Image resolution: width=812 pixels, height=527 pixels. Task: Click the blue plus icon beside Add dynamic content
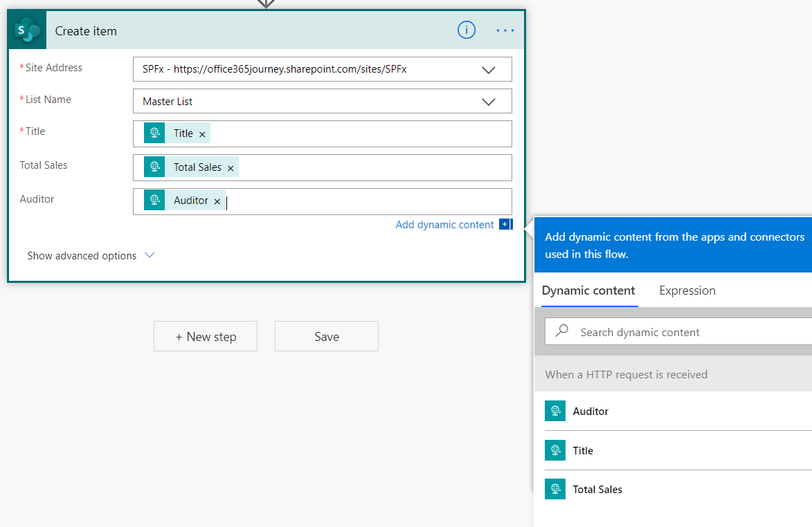pyautogui.click(x=505, y=225)
